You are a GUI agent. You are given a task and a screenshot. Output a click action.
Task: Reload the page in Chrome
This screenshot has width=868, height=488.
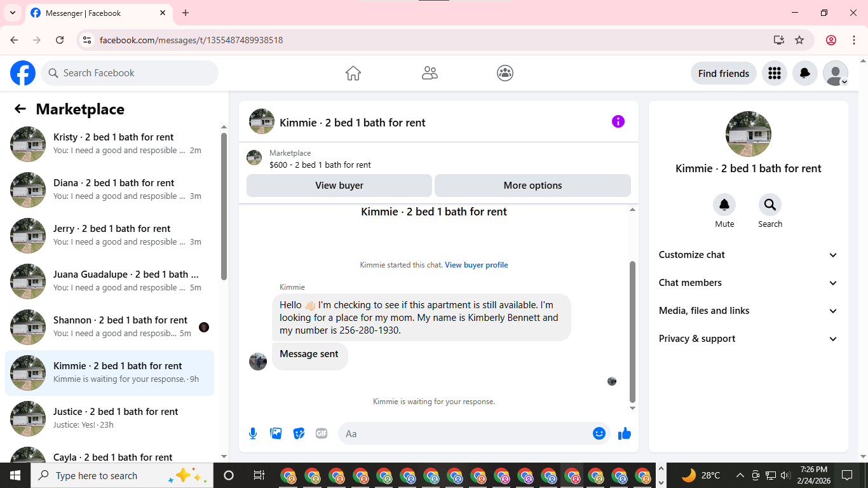coord(60,40)
